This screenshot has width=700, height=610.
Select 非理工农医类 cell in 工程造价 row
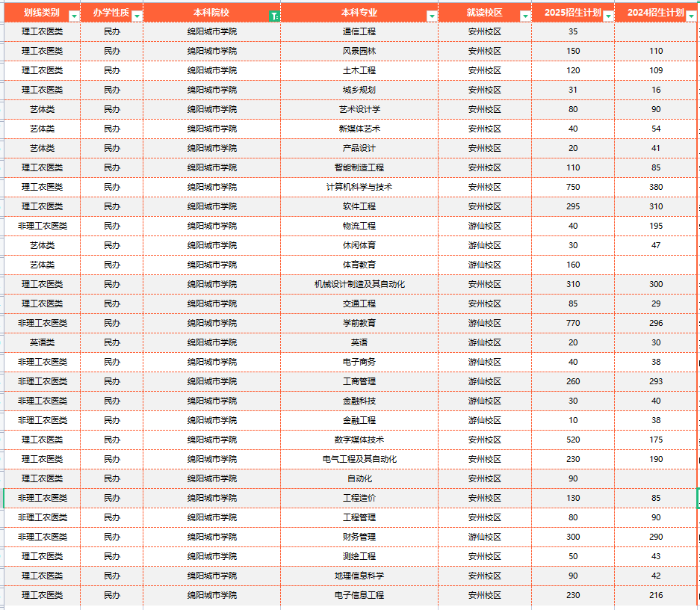click(x=43, y=498)
